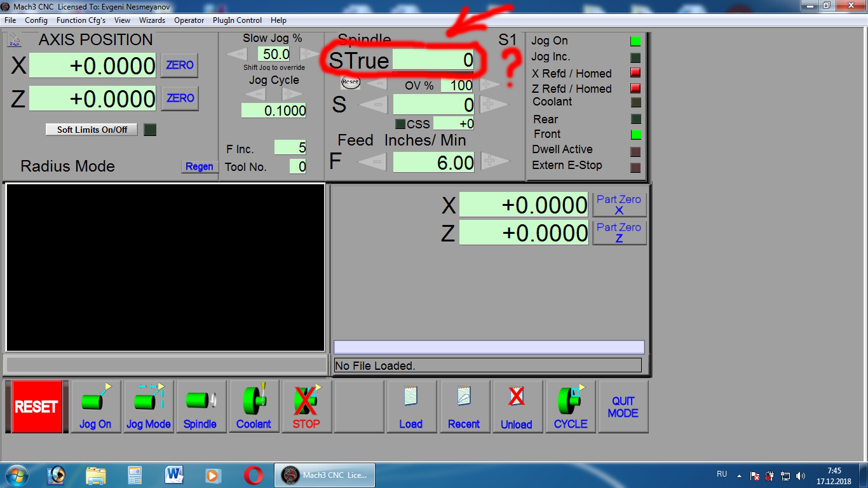
Task: Open Calculator from the taskbar
Action: pyautogui.click(x=135, y=475)
